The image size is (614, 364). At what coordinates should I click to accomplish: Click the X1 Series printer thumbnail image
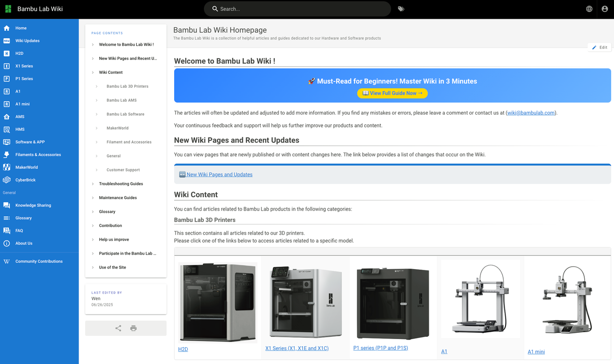[305, 301]
